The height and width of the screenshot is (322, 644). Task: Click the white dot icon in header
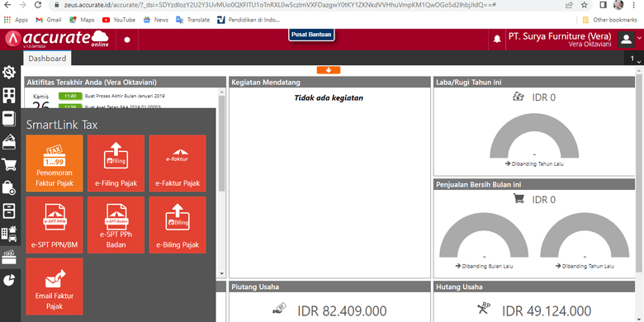[127, 40]
